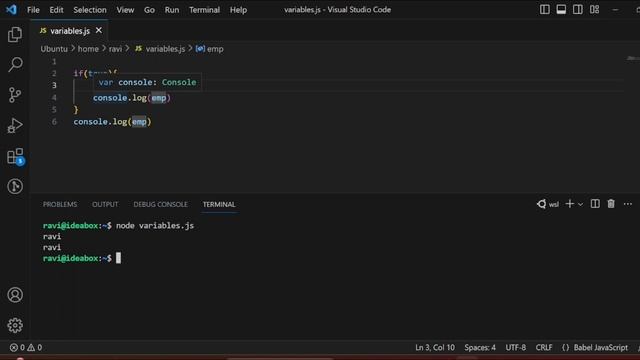
Task: Switch to the DEBUG CONSOLE tab
Action: point(160,204)
